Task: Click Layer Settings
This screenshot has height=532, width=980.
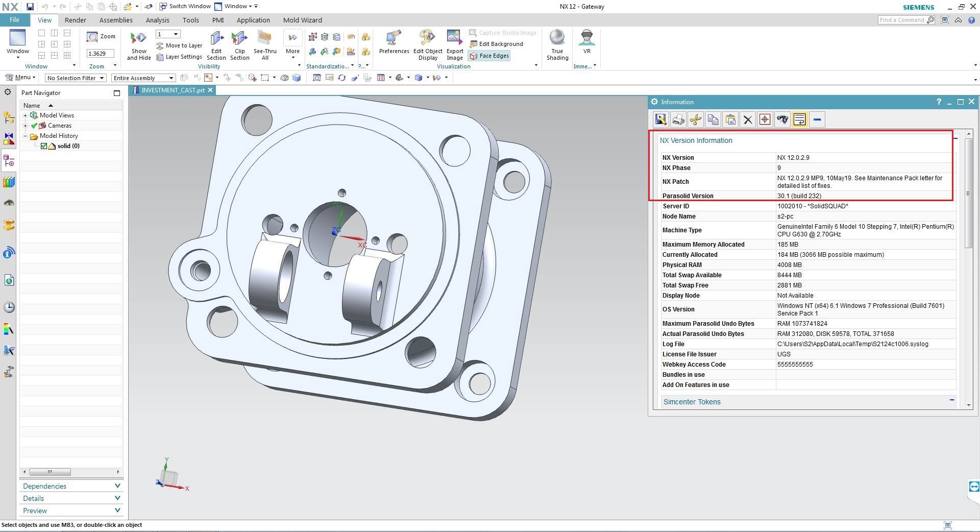Action: point(179,57)
